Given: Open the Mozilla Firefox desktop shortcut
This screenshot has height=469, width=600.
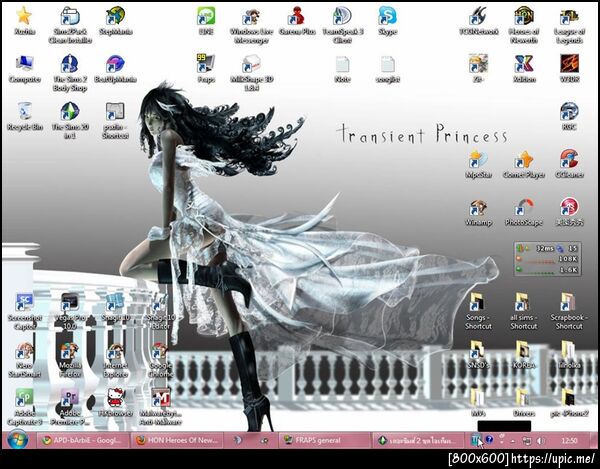Looking at the screenshot, I should 70,360.
